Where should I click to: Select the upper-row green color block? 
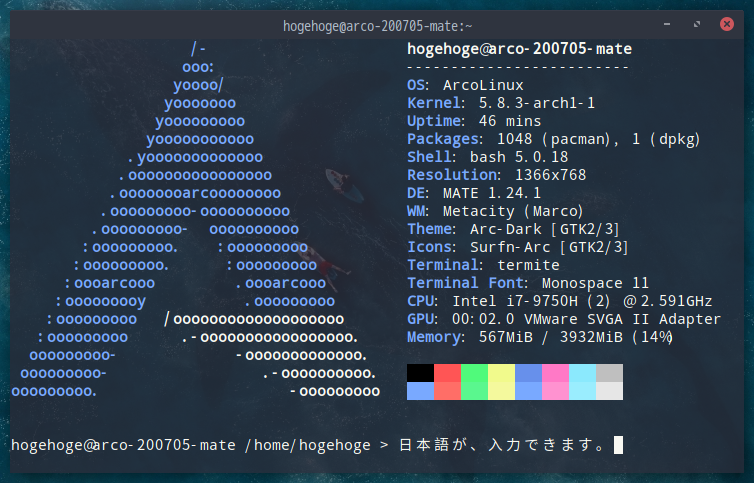(x=474, y=373)
